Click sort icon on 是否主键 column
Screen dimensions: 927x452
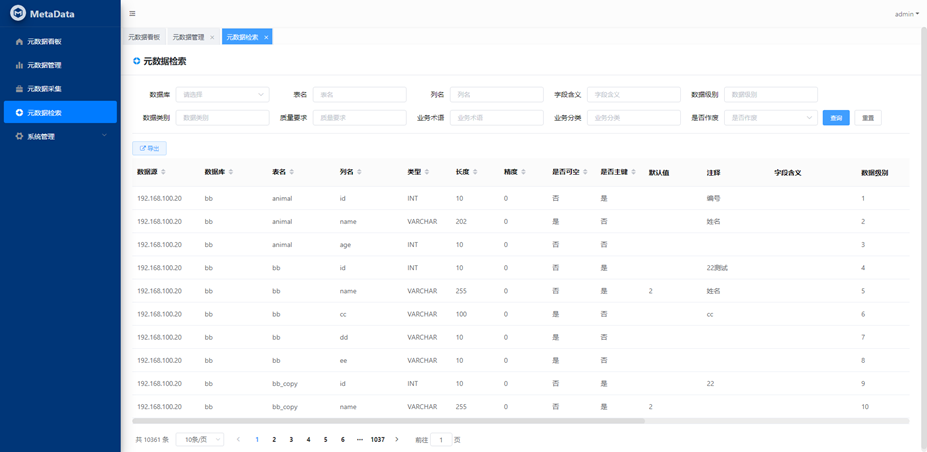[x=633, y=172]
